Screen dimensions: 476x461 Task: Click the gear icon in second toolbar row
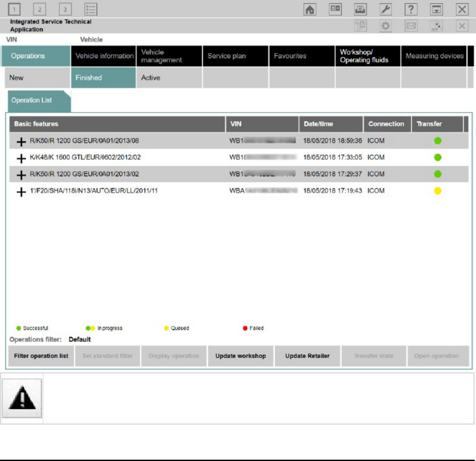point(386,26)
